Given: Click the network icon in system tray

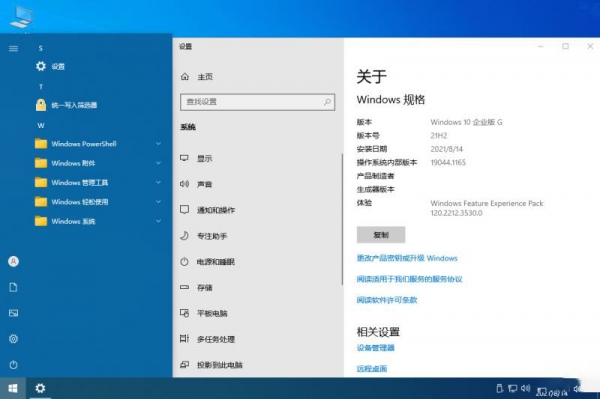Looking at the screenshot, I should click(x=512, y=389).
